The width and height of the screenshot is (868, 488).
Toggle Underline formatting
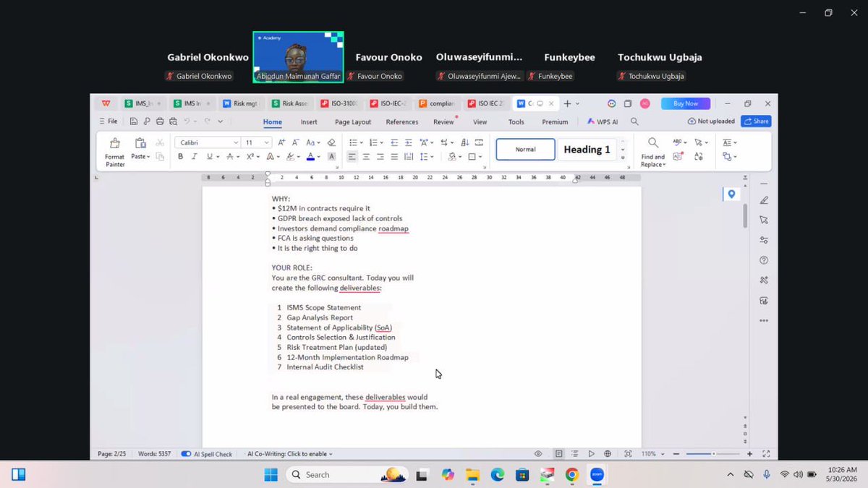[x=209, y=156]
